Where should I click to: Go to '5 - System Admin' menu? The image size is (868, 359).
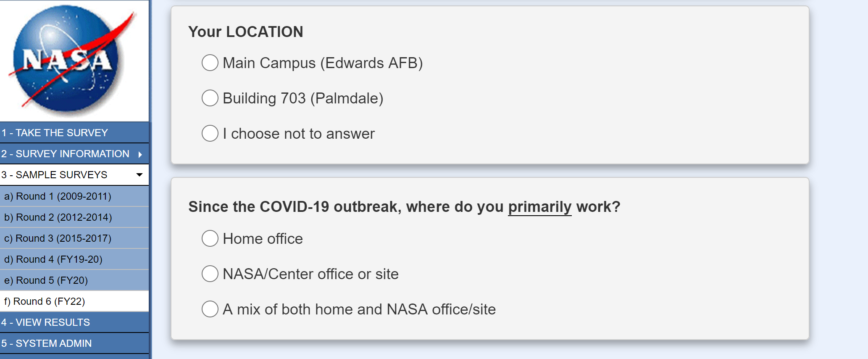46,343
